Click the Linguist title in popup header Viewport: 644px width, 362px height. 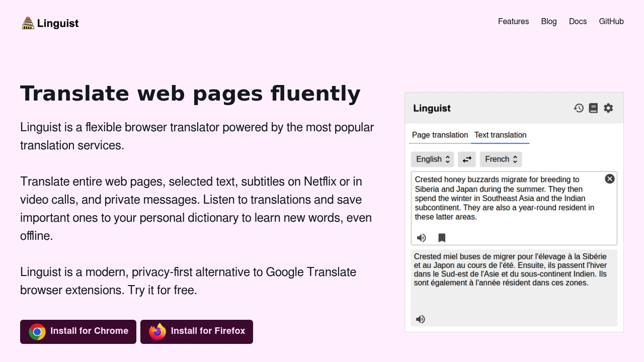(x=432, y=108)
